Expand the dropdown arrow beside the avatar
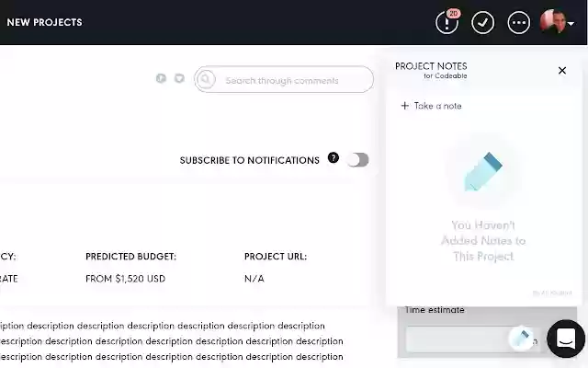Image resolution: width=588 pixels, height=368 pixels. click(571, 24)
